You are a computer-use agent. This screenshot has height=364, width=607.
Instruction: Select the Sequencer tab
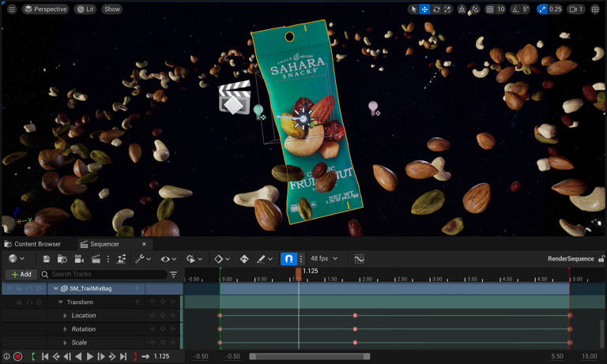pyautogui.click(x=104, y=244)
